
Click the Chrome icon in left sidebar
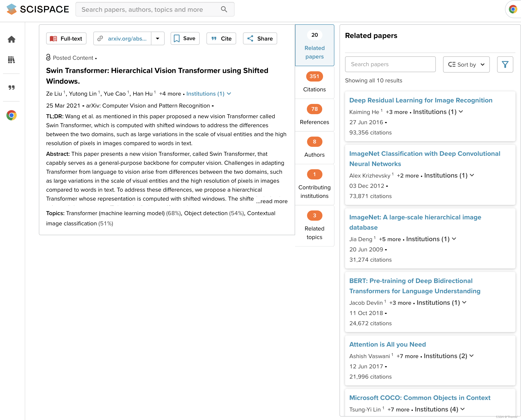coord(11,115)
